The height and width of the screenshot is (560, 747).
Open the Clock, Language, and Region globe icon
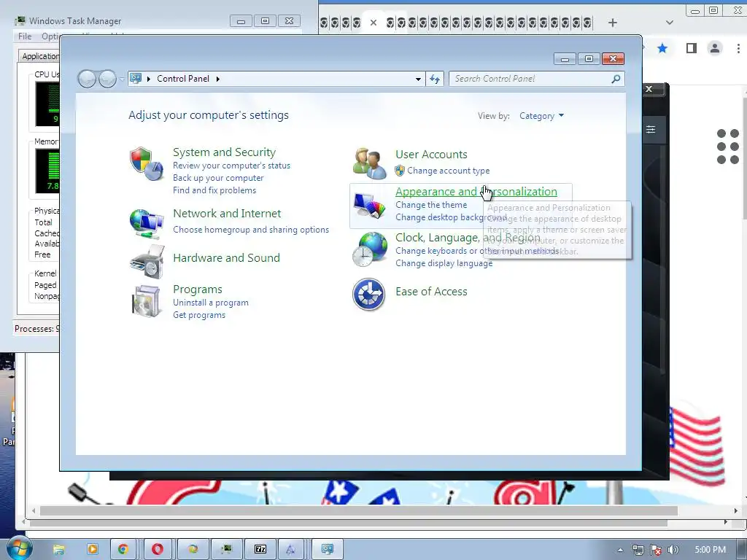click(370, 249)
